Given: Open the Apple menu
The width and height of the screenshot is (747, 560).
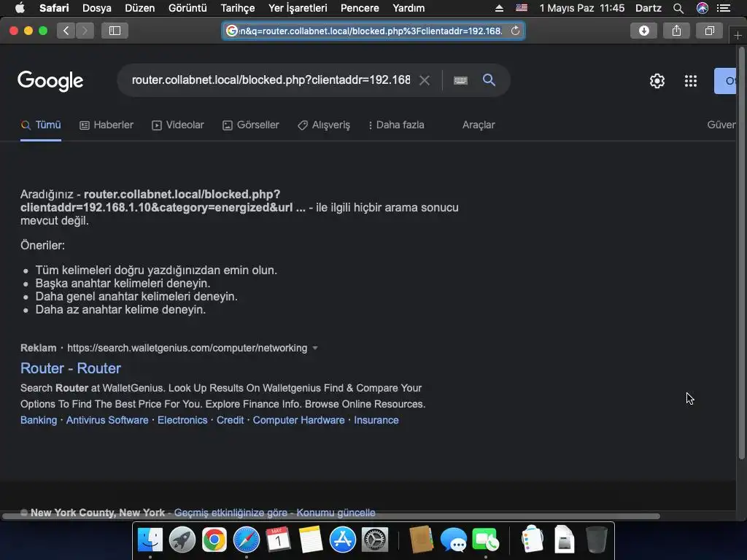Looking at the screenshot, I should tap(20, 8).
